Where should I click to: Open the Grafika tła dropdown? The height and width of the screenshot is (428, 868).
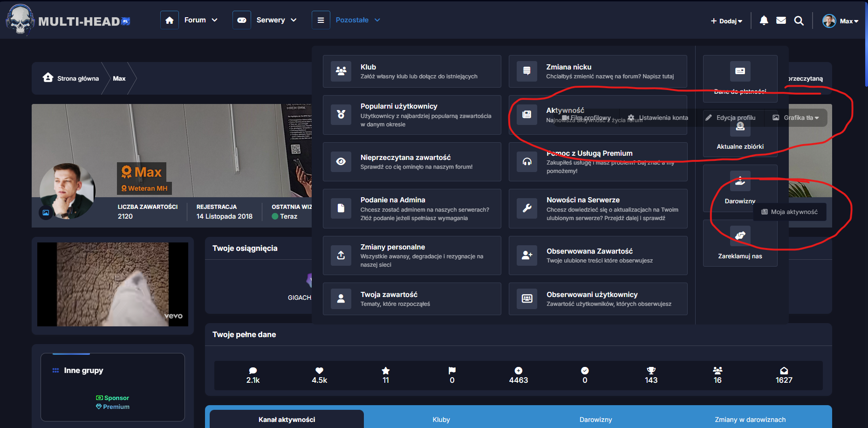(x=796, y=117)
